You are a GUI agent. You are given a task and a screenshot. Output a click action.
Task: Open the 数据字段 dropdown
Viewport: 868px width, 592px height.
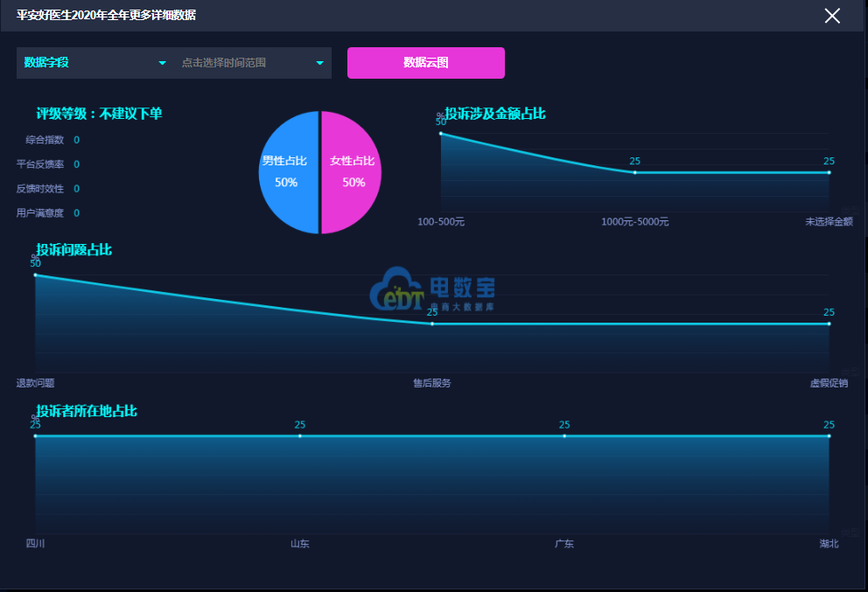coord(94,62)
